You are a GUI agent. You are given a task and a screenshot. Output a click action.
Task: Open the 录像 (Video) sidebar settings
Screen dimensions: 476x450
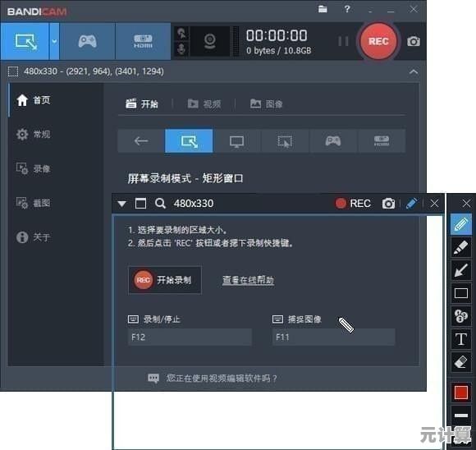tap(34, 168)
